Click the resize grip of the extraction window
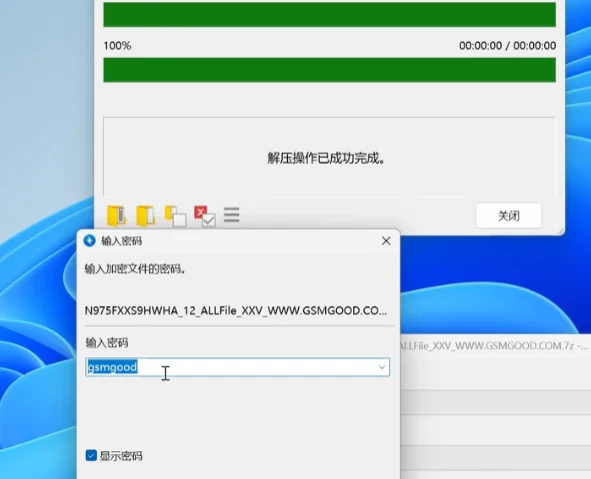 (x=561, y=231)
